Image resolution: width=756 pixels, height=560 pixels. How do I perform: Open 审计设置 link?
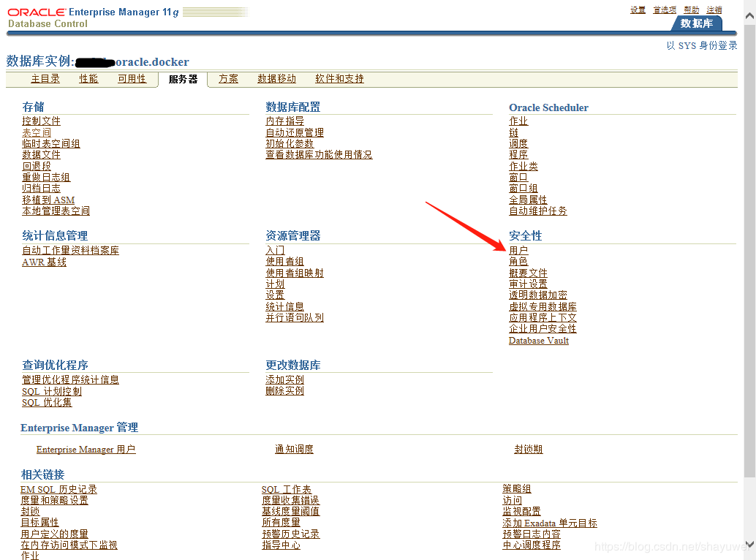click(529, 284)
